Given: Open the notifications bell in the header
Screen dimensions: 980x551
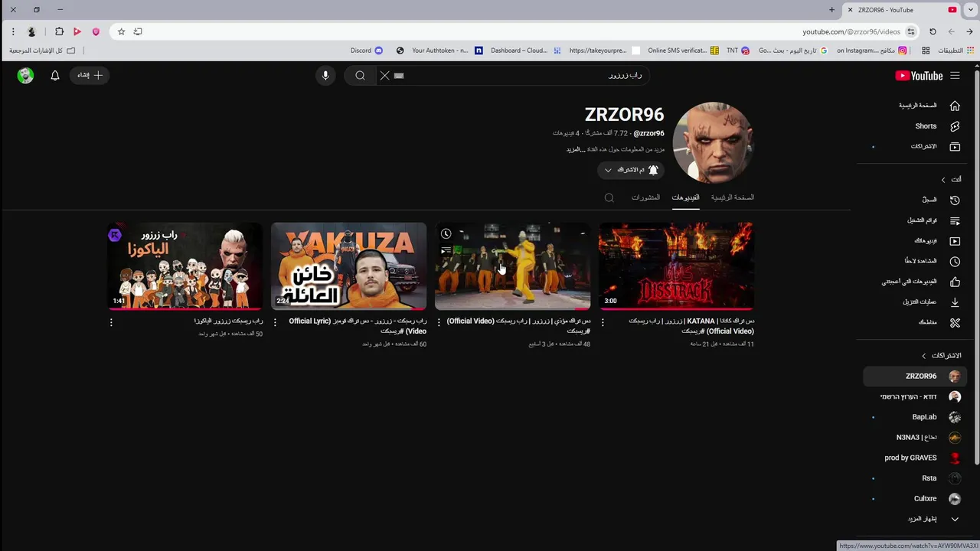Looking at the screenshot, I should point(55,75).
